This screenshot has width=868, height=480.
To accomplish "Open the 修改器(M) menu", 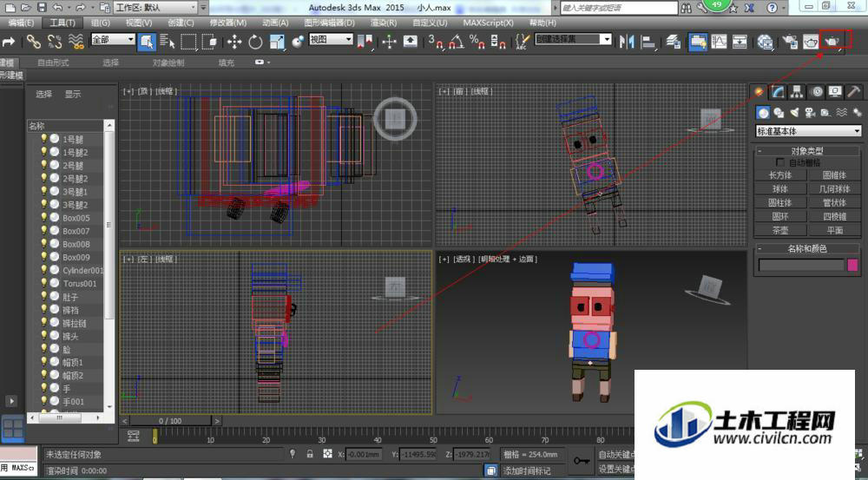I will tap(227, 23).
